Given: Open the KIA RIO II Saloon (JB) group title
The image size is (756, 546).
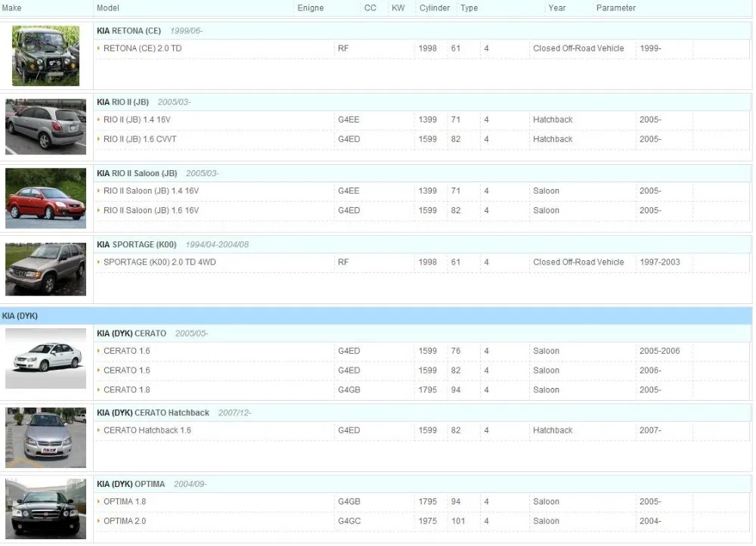Looking at the screenshot, I should point(137,173).
